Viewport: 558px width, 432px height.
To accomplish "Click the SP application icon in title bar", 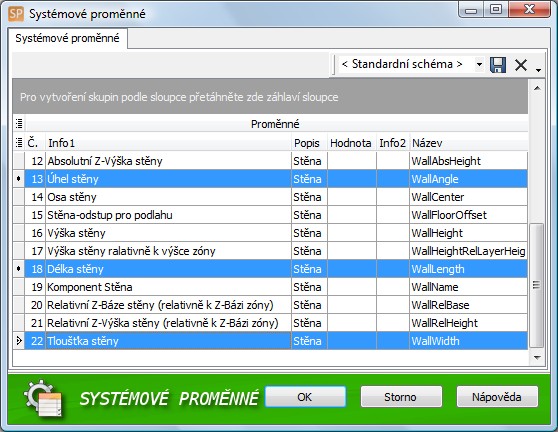I will pyautogui.click(x=16, y=14).
